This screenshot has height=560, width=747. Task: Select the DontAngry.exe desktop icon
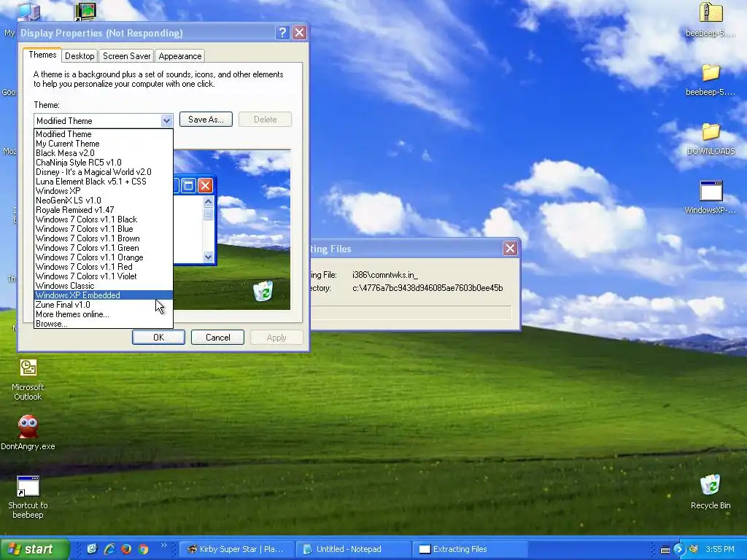point(28,432)
